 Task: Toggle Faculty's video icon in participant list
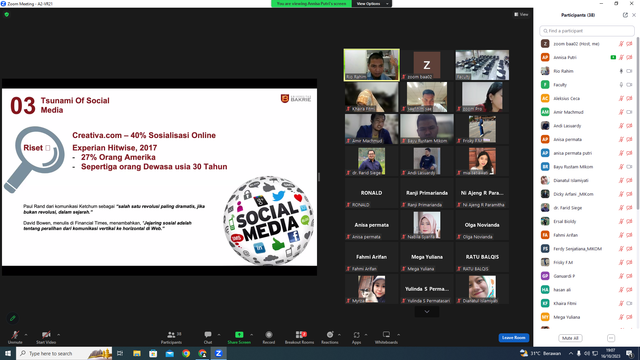tap(629, 85)
